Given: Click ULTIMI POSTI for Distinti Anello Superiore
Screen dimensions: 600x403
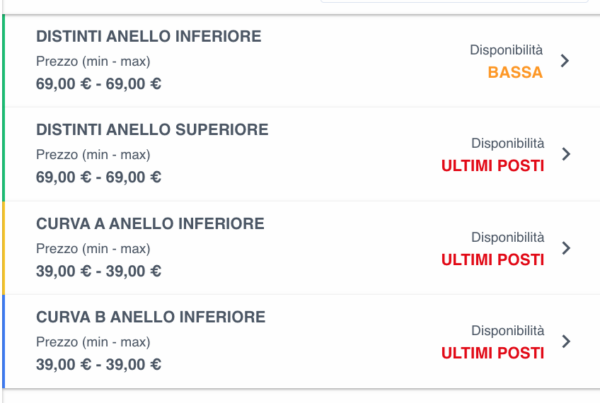Looking at the screenshot, I should (492, 166).
